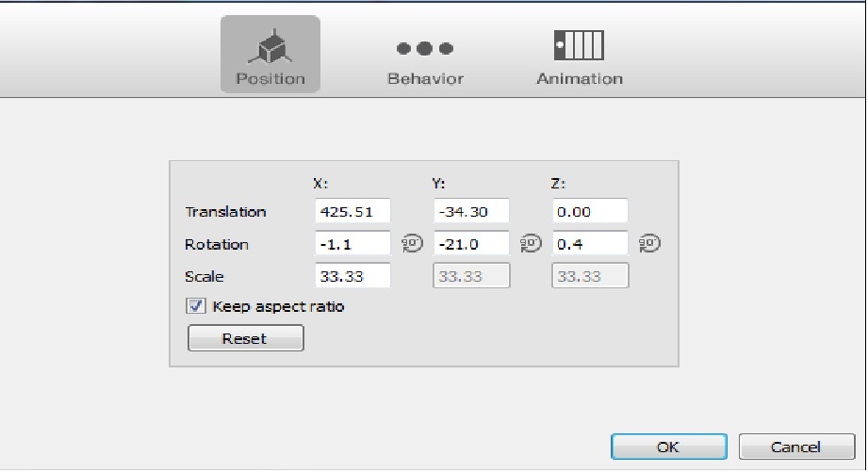Viewport: 868px width, 472px height.
Task: Click the Cancel button
Action: point(795,447)
